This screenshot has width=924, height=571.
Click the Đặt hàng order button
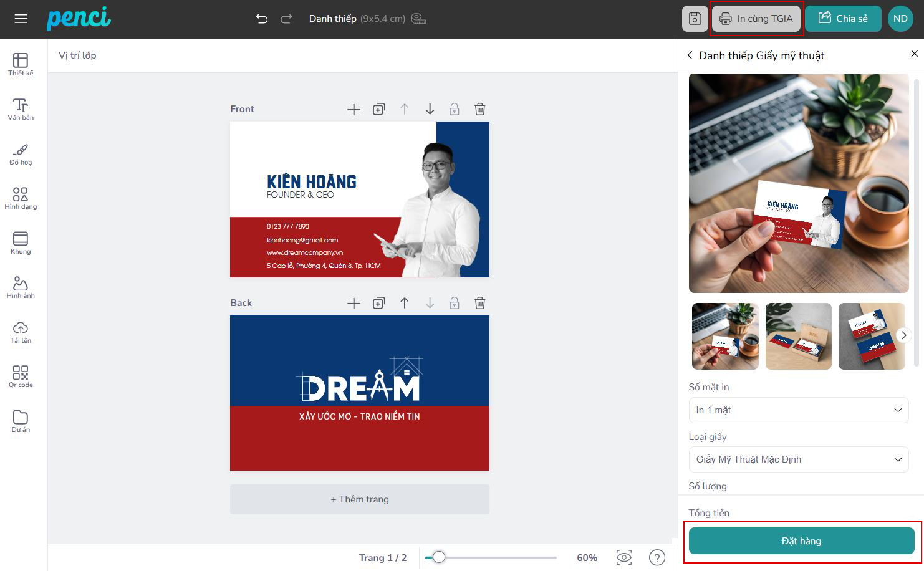pos(801,540)
